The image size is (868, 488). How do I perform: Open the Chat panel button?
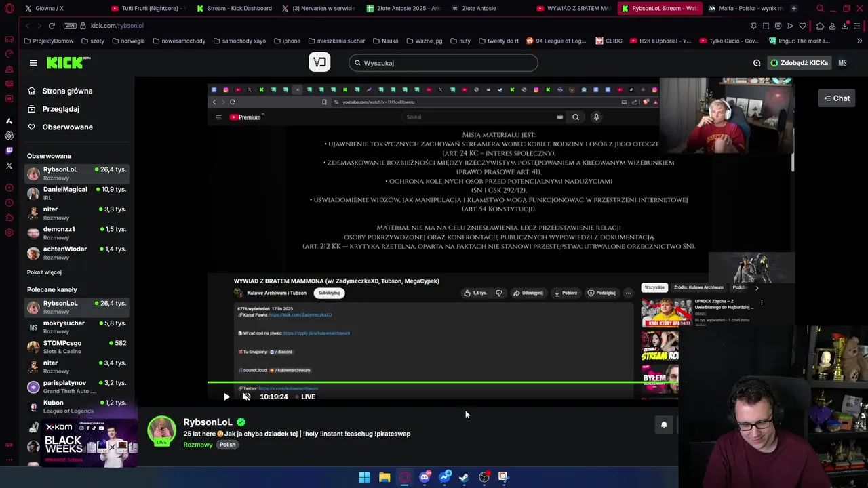click(837, 98)
